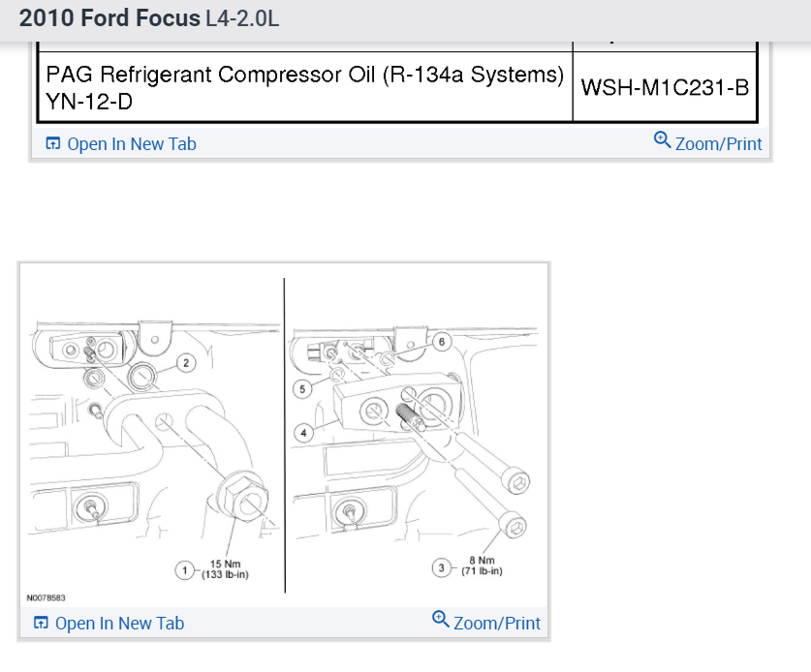
Task: Click the PAG Refrigerant Compressor Oil entry
Action: [x=300, y=76]
